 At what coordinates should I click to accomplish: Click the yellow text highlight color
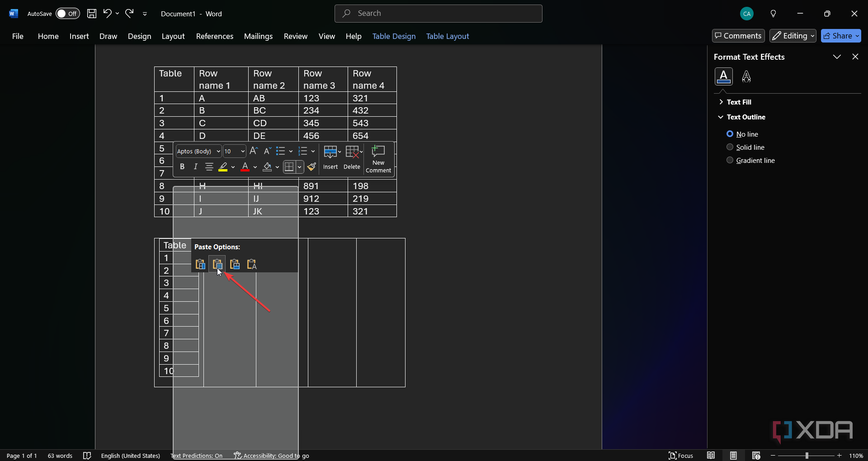223,167
